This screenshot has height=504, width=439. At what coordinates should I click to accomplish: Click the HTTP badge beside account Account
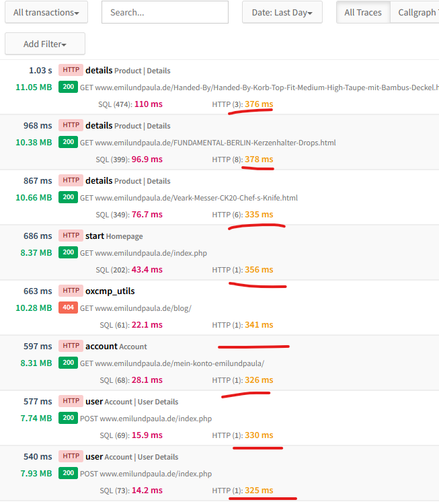coord(71,346)
